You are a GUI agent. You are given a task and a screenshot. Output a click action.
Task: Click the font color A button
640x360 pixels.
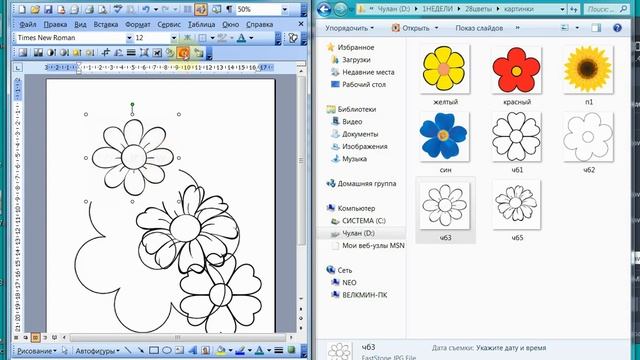click(x=241, y=38)
